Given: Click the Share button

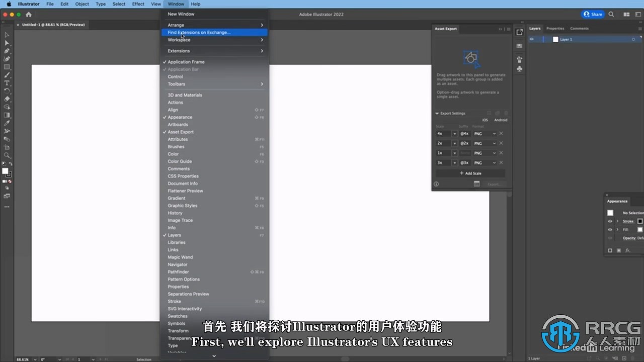Looking at the screenshot, I should (593, 14).
